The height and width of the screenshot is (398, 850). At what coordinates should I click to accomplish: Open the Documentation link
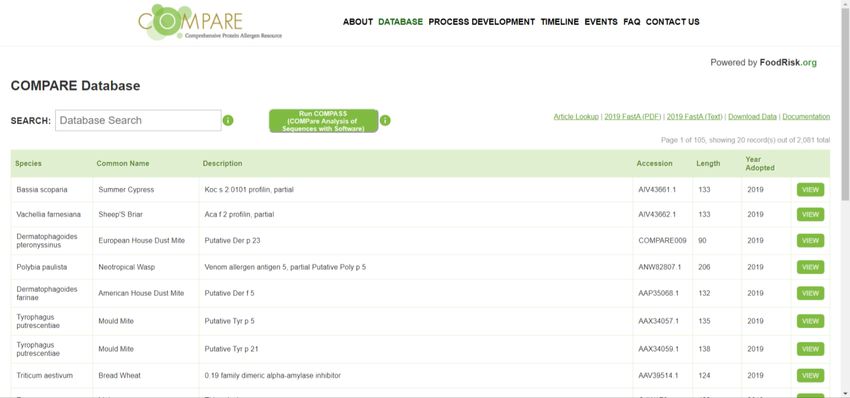tap(806, 117)
